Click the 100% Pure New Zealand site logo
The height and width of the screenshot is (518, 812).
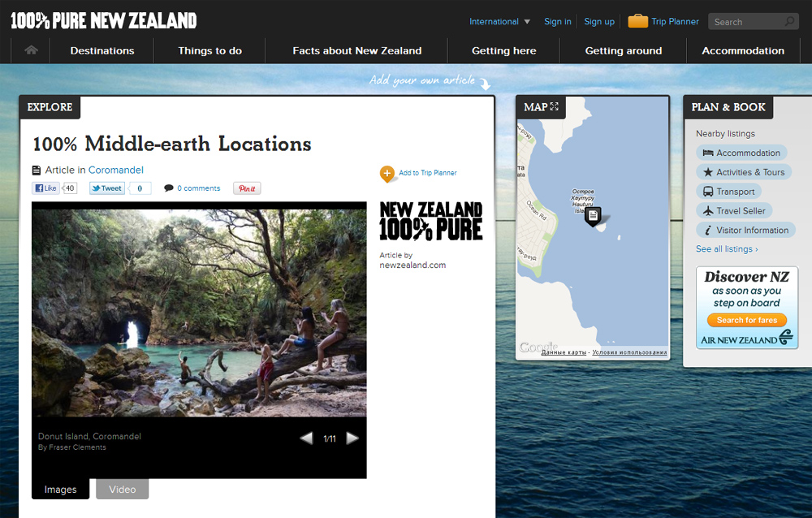click(104, 21)
